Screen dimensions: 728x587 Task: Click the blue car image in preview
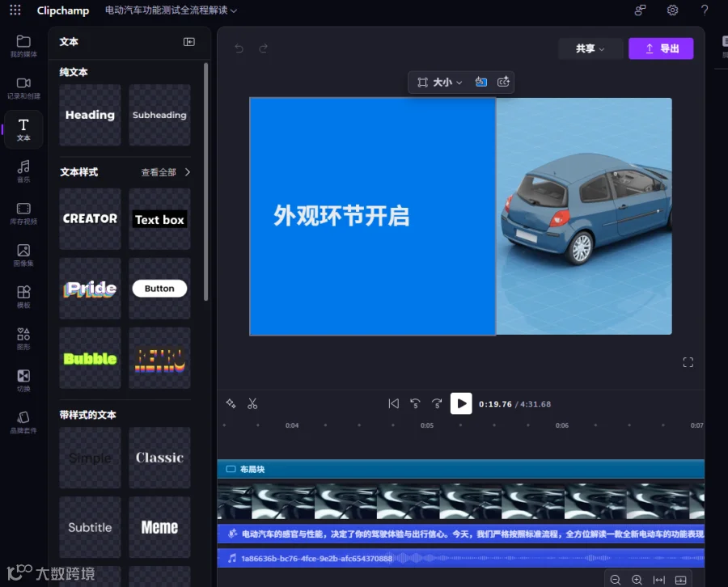[x=584, y=216]
